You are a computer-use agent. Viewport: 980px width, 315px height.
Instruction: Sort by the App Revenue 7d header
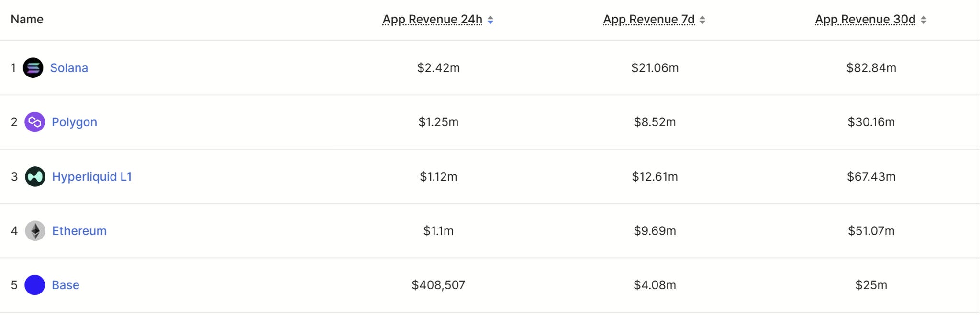(649, 20)
